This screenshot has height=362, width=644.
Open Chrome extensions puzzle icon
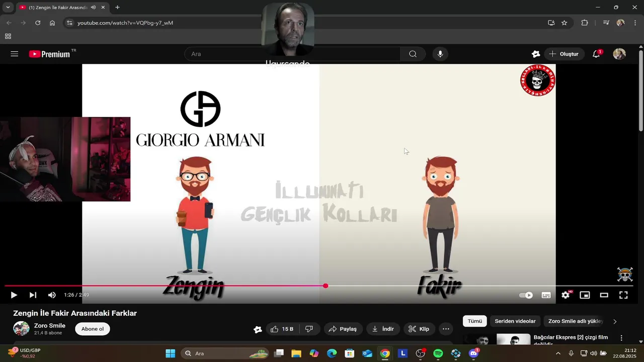tap(585, 23)
